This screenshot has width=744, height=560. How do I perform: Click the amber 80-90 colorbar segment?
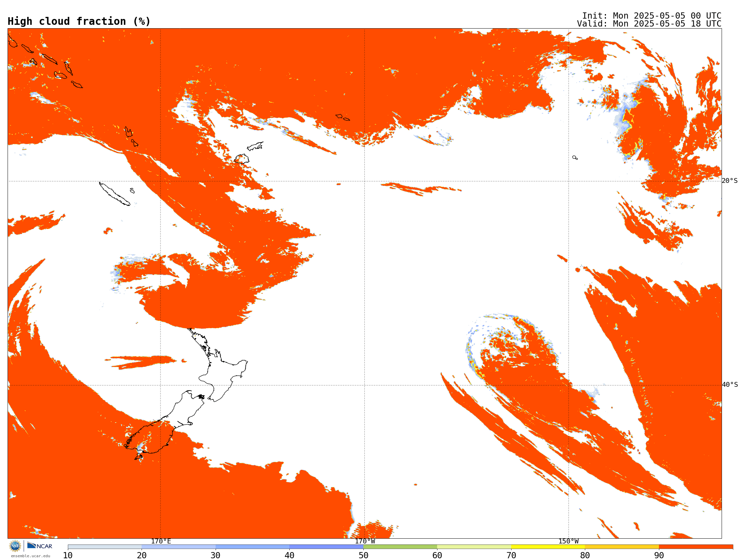pyautogui.click(x=622, y=547)
